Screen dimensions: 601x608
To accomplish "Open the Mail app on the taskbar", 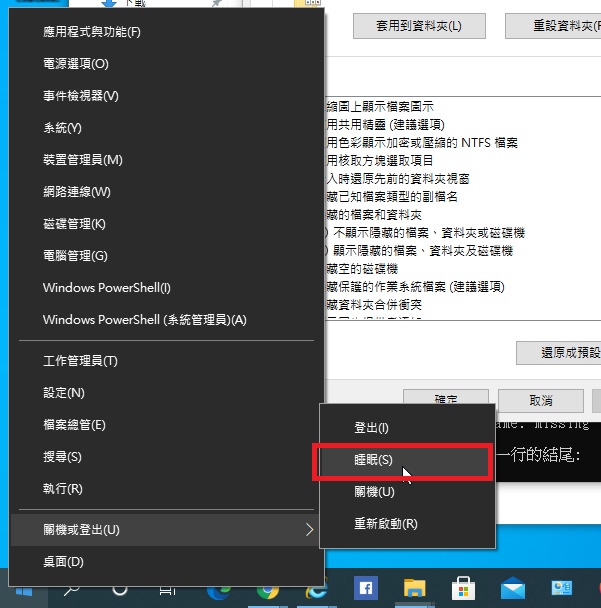I will [513, 588].
